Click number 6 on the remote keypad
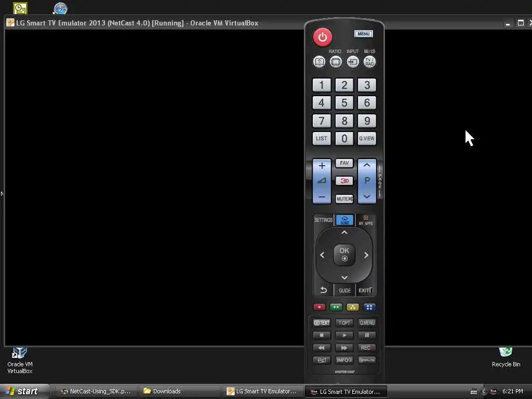Image resolution: width=532 pixels, height=399 pixels. point(367,102)
